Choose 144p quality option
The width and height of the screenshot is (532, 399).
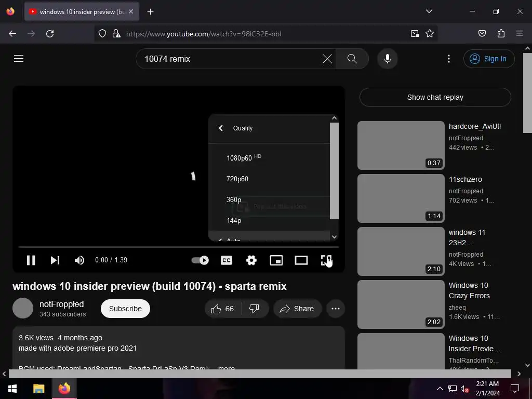(x=269, y=220)
